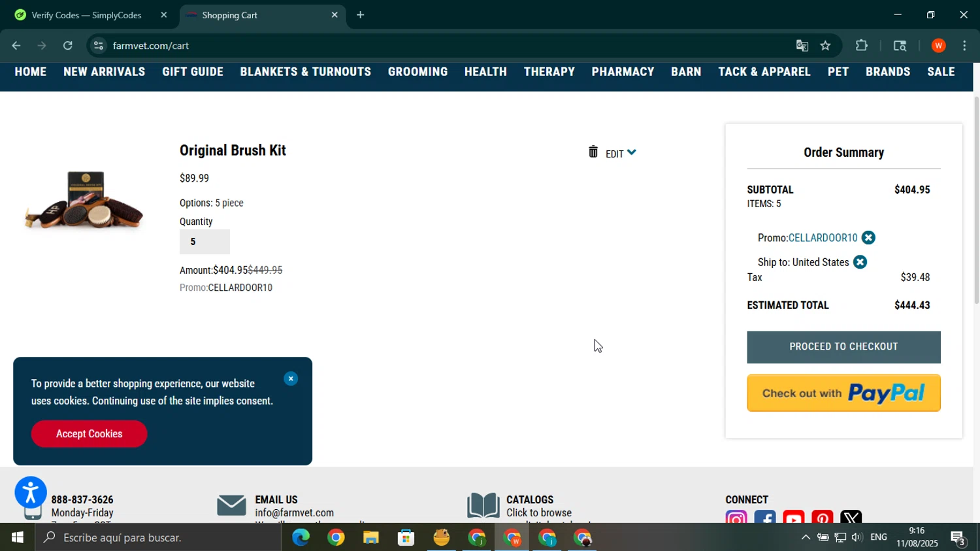Open the volume control in tray
Image resolution: width=980 pixels, height=551 pixels.
click(857, 538)
